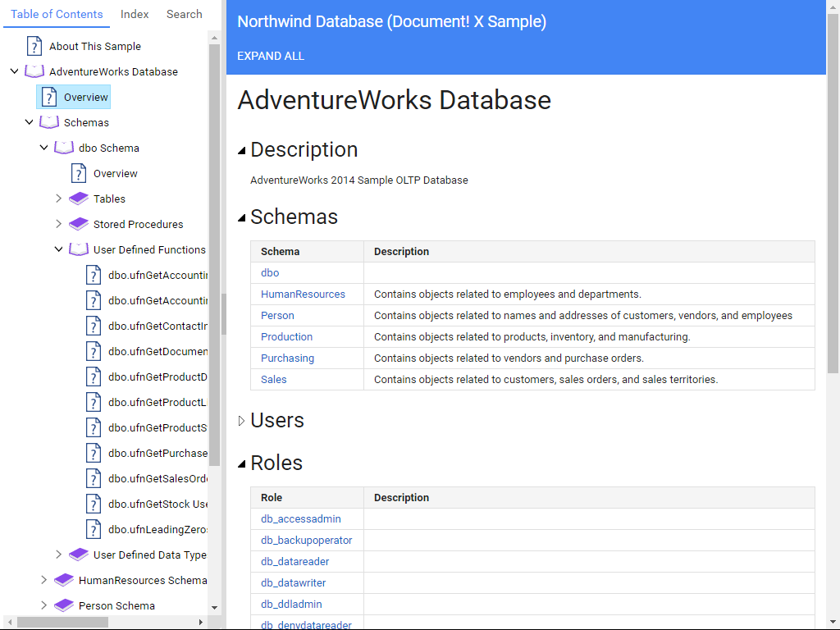Image resolution: width=840 pixels, height=630 pixels.
Task: Switch to the Table of Contents tab
Action: coord(57,14)
